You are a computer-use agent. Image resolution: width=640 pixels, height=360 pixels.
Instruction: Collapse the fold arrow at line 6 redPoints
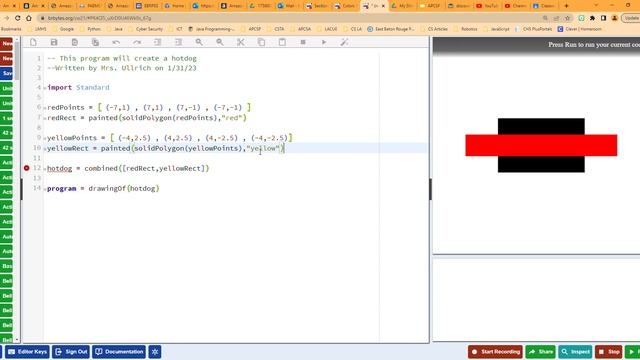coord(44,108)
